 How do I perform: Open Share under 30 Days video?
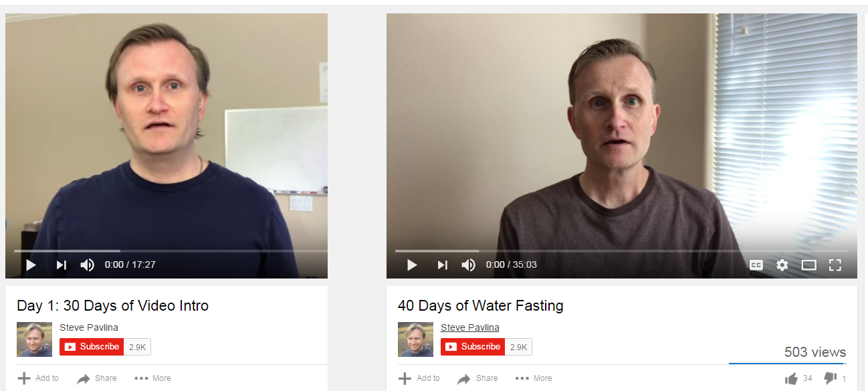(x=97, y=378)
